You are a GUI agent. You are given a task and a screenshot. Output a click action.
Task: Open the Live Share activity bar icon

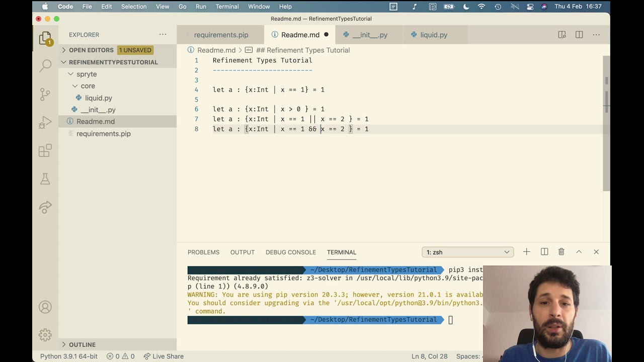[x=45, y=207]
